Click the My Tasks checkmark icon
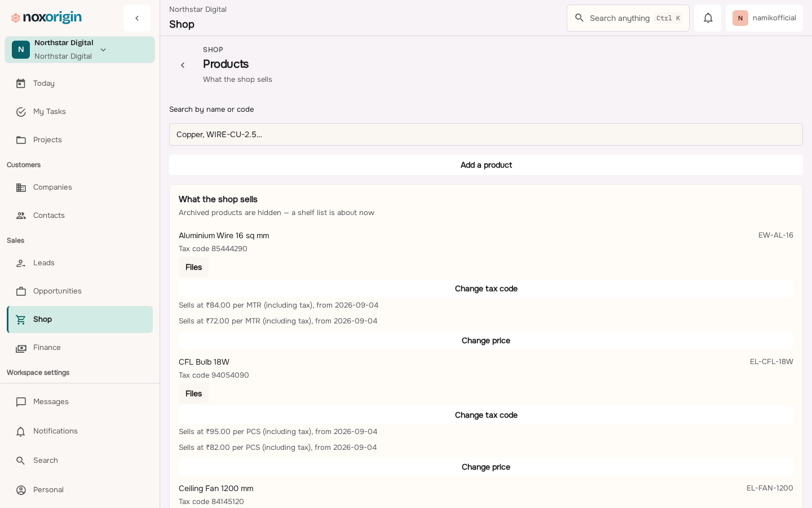 21,112
